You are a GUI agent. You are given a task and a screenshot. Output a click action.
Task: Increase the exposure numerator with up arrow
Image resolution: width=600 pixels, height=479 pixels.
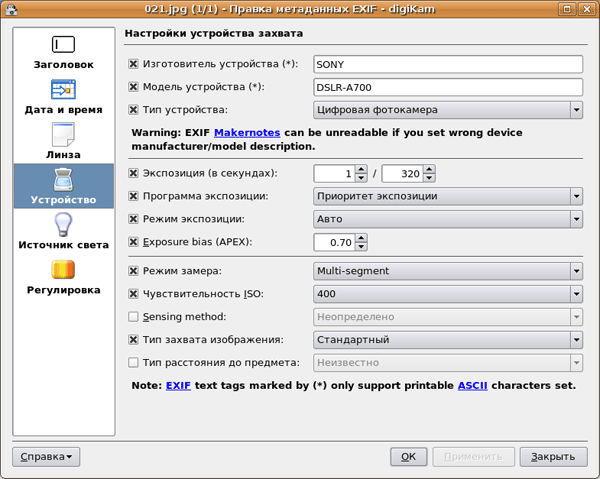click(x=361, y=169)
